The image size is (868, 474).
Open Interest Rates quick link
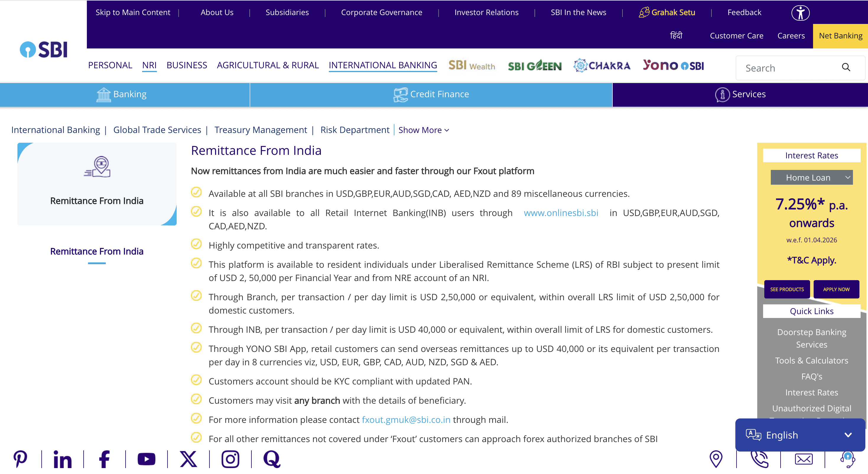tap(811, 392)
